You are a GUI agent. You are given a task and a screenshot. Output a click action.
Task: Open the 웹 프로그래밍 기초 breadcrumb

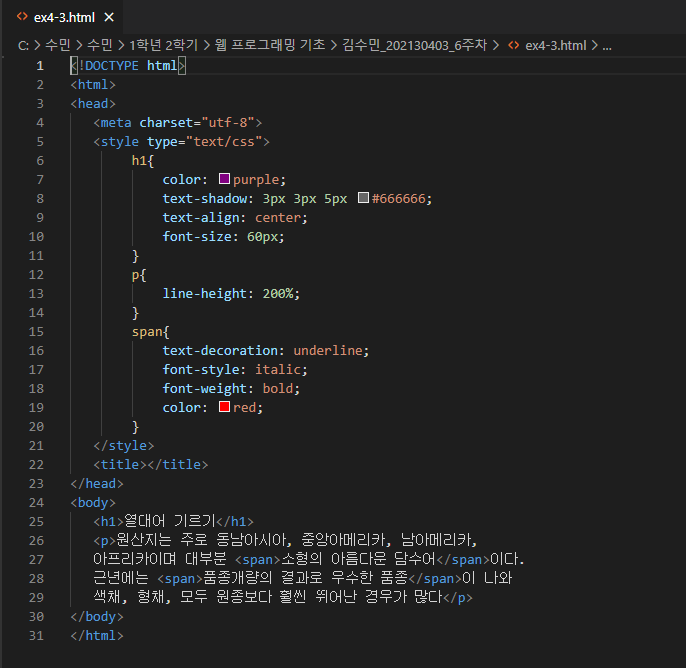click(x=270, y=45)
